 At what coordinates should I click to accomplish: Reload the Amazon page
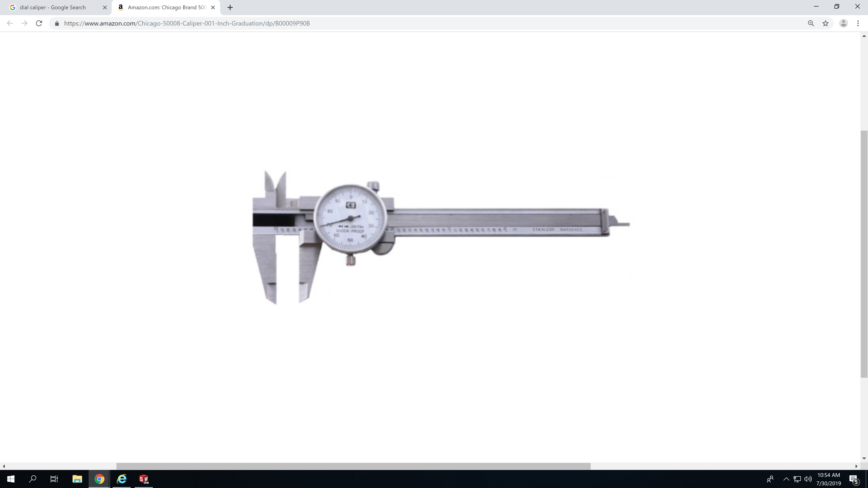pyautogui.click(x=39, y=23)
